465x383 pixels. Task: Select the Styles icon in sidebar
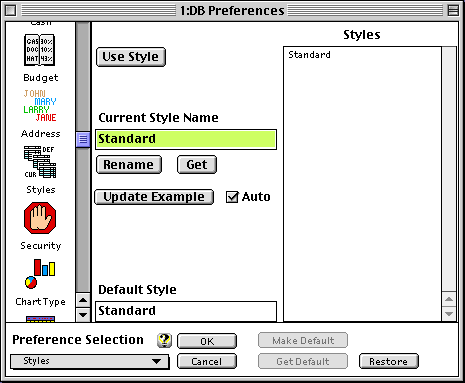[40, 162]
